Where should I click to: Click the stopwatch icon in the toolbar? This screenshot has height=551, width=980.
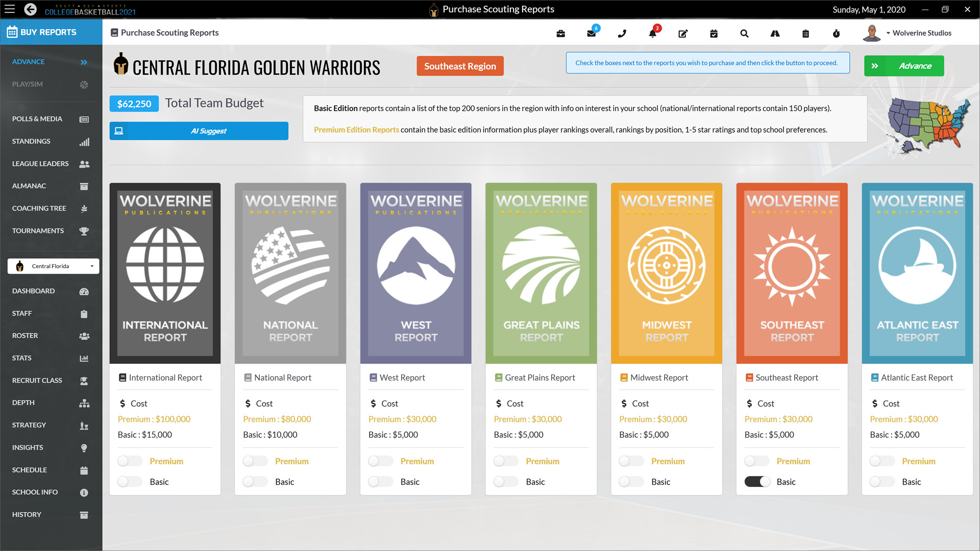tap(836, 34)
